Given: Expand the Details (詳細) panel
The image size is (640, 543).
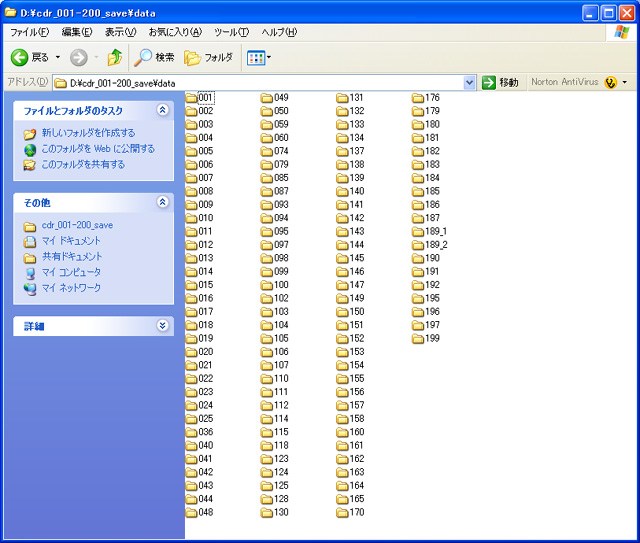Looking at the screenshot, I should pyautogui.click(x=163, y=326).
